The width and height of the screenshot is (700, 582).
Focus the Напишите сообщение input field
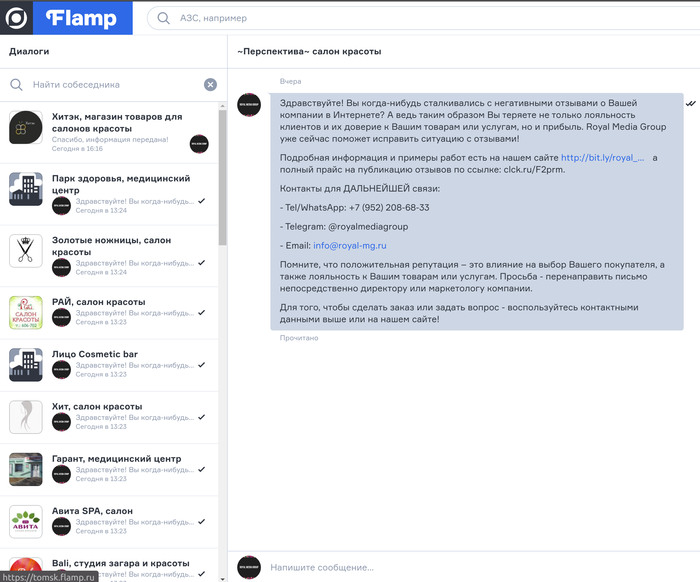pyautogui.click(x=482, y=567)
